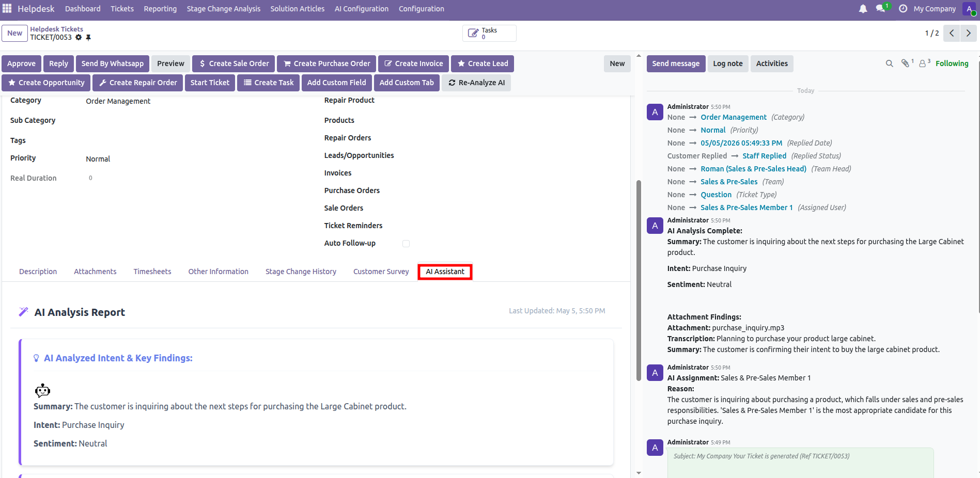The width and height of the screenshot is (980, 478).
Task: Toggle the Auto Follow-up checkbox
Action: (406, 244)
